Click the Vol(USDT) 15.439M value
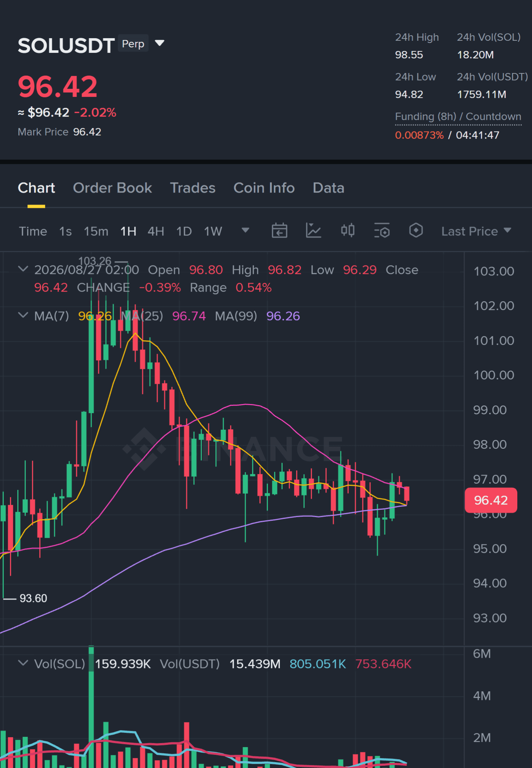Image resolution: width=532 pixels, height=768 pixels. [255, 664]
